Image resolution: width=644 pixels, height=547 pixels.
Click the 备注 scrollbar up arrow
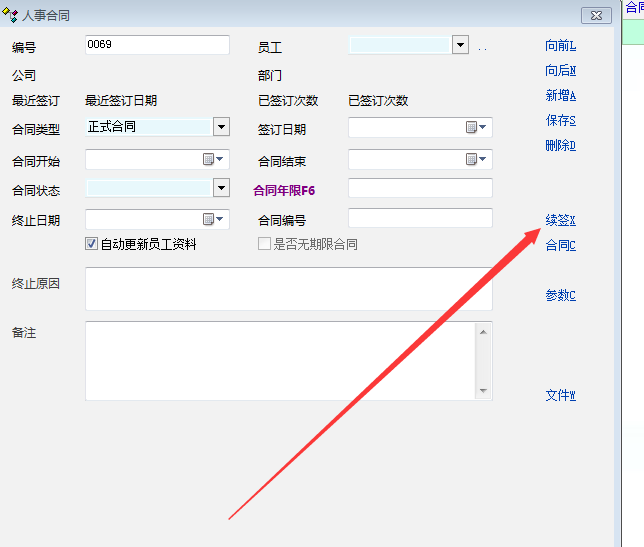[483, 332]
